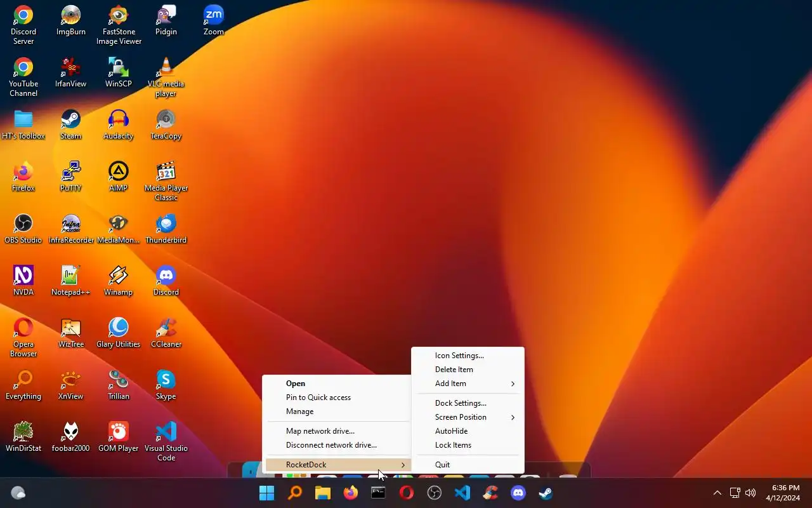This screenshot has height=508, width=812.
Task: Expand the RocketDock submenu entry
Action: coord(337,465)
